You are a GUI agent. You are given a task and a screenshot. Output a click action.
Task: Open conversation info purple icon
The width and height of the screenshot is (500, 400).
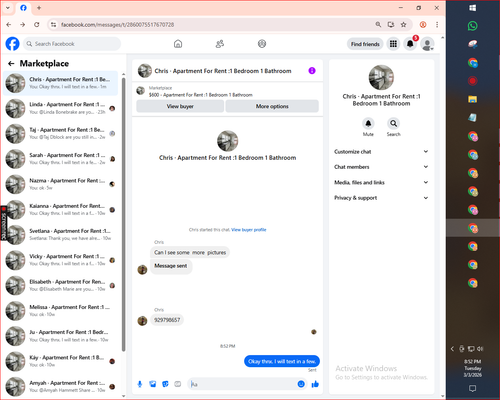click(x=312, y=71)
